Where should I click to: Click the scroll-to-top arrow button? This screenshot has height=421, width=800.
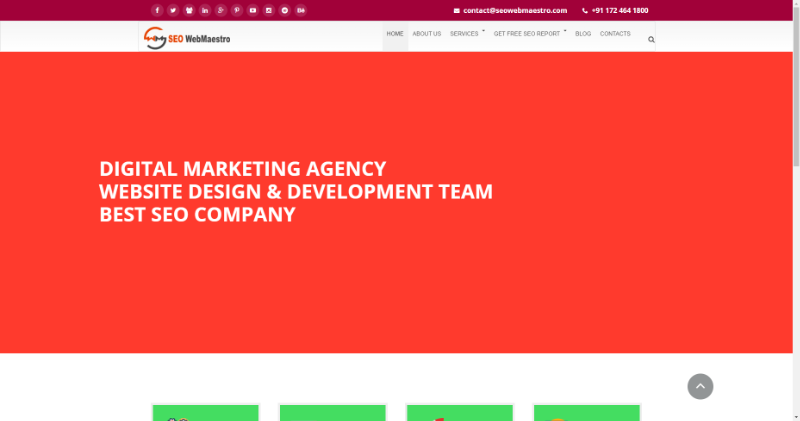coord(700,386)
